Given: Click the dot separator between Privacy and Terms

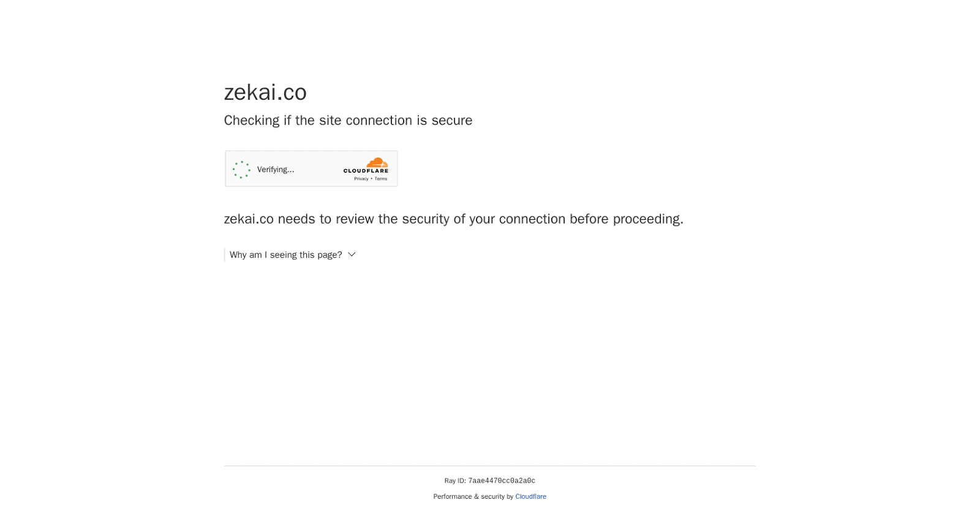Looking at the screenshot, I should [x=371, y=179].
